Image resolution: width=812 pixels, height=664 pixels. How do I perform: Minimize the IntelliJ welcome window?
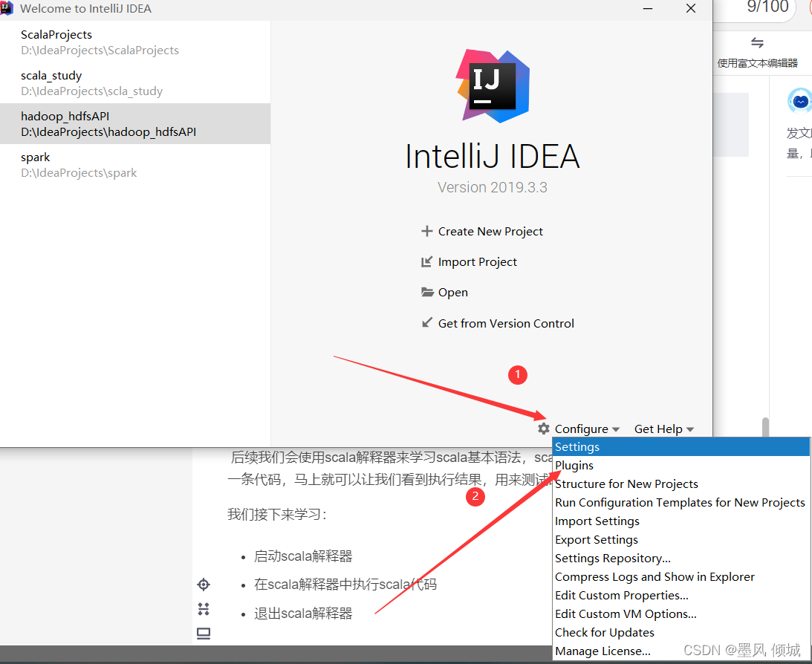click(x=648, y=9)
